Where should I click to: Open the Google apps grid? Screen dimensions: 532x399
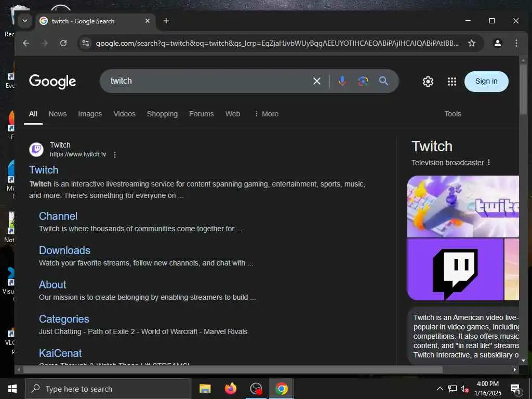pyautogui.click(x=451, y=82)
